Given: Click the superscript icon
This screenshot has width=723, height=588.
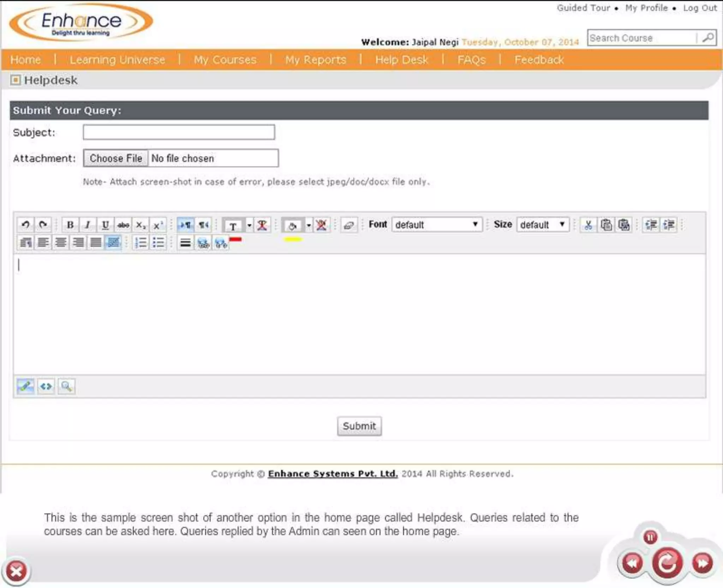Looking at the screenshot, I should tap(158, 225).
